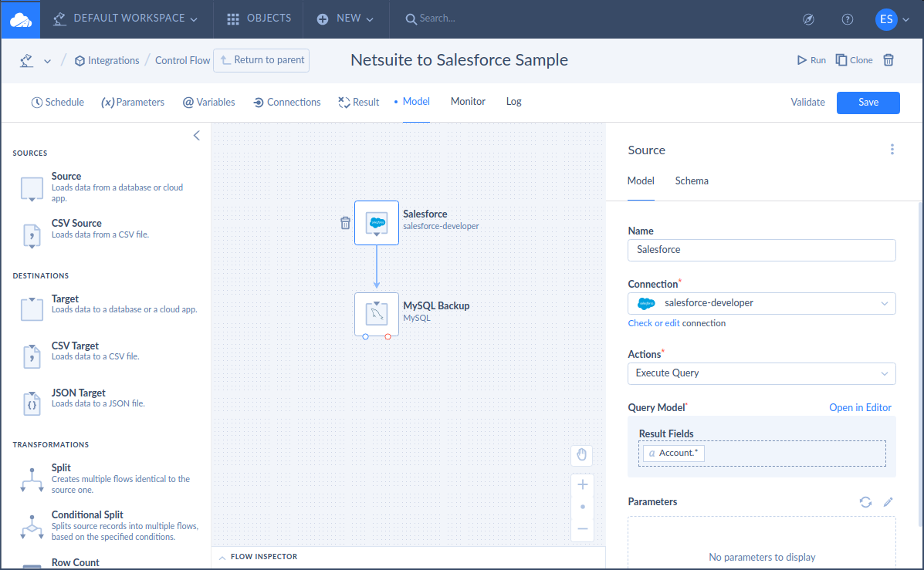This screenshot has width=924, height=570.
Task: Expand the user account chevron
Action: [906, 19]
